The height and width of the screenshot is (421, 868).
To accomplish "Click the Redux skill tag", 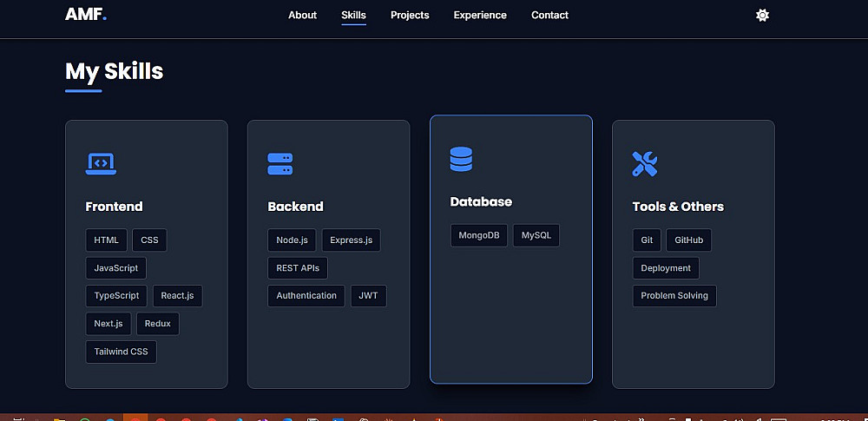I will click(158, 324).
